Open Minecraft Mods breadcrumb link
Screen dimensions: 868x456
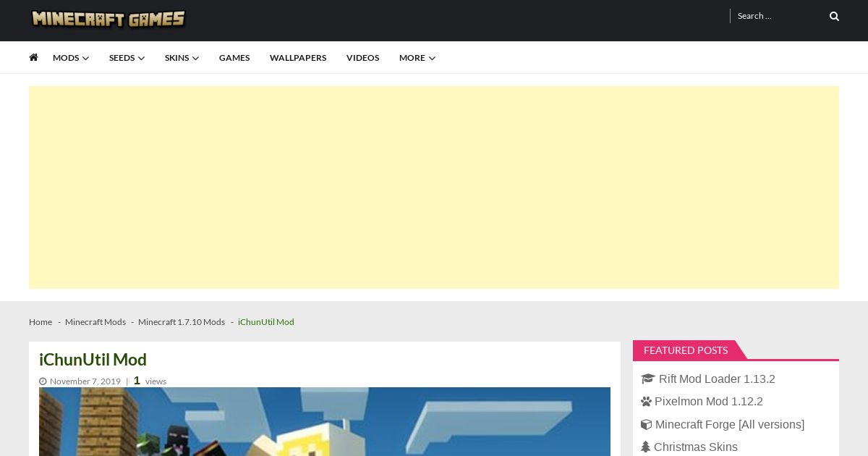(x=95, y=322)
